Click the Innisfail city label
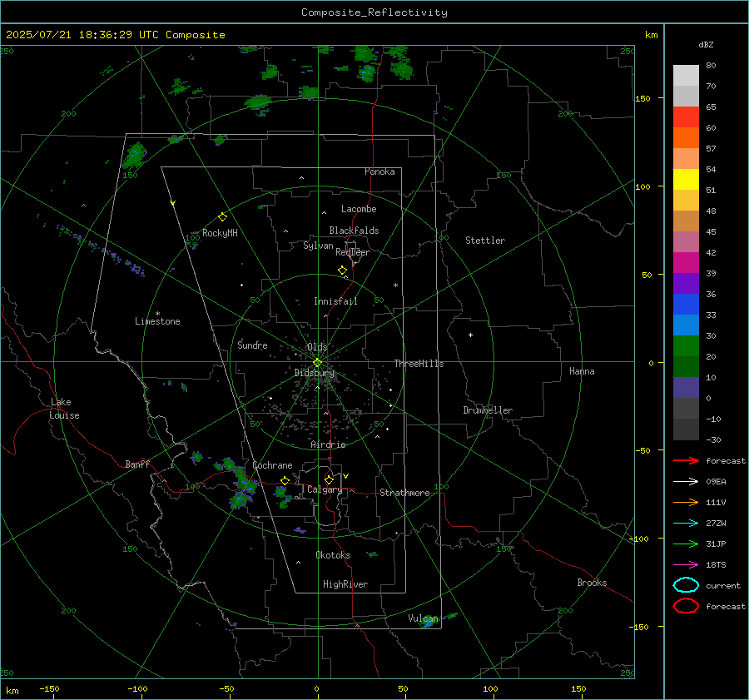 (x=335, y=301)
